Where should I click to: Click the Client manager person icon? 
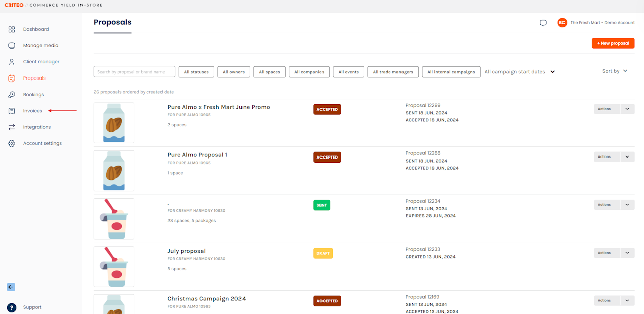click(x=12, y=62)
